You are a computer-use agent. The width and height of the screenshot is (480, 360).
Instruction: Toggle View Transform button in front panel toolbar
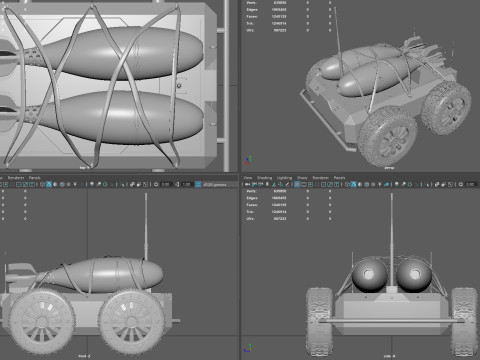(x=198, y=184)
